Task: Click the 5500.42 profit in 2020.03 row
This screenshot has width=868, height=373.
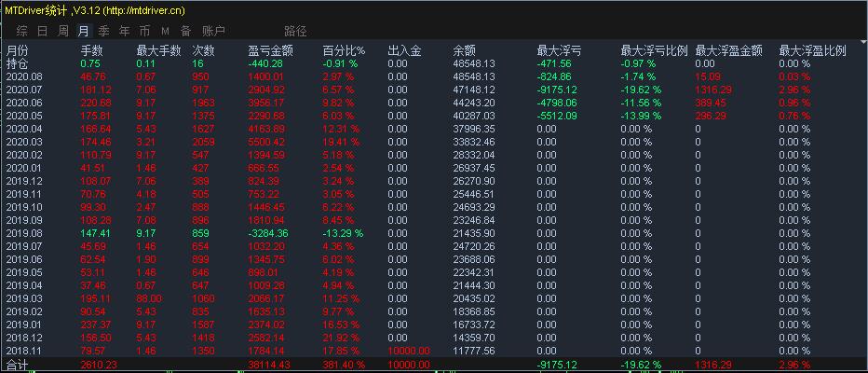Action: click(266, 142)
